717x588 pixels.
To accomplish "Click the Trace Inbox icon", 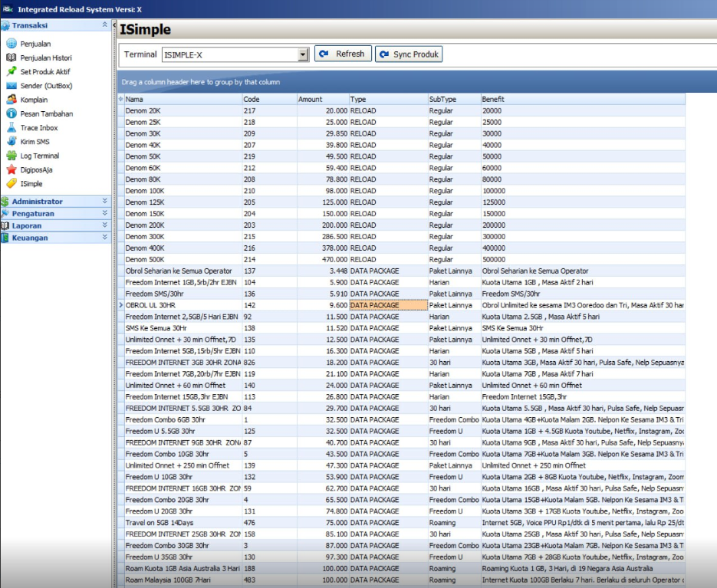I will [12, 128].
